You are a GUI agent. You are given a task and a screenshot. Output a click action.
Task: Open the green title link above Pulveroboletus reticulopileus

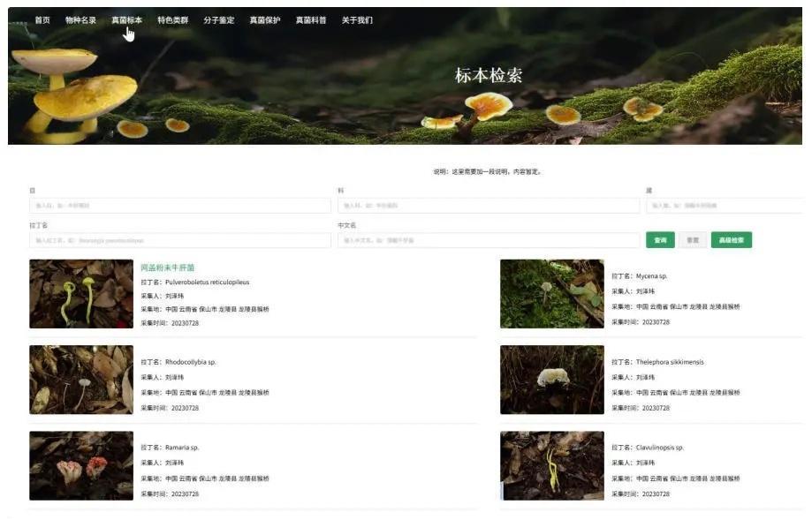click(x=168, y=268)
